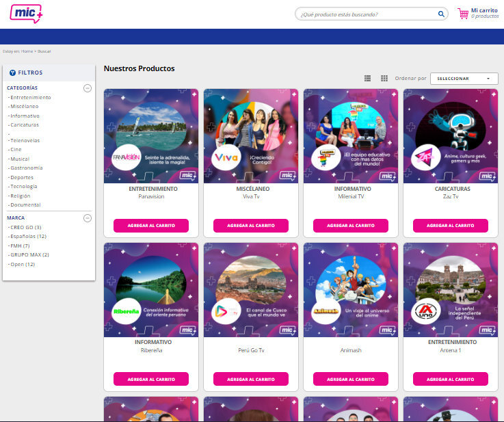
Task: Click the search magnifier icon
Action: point(441,14)
